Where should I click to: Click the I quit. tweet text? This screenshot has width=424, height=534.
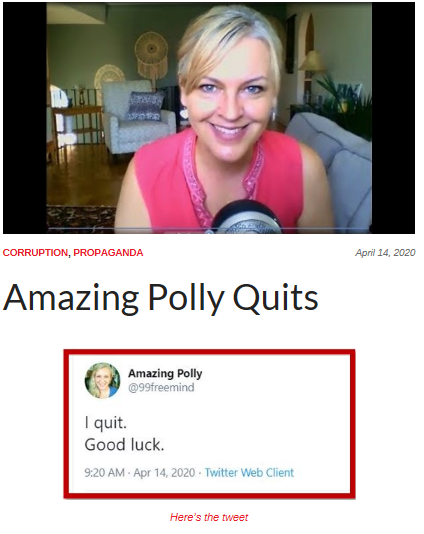[106, 423]
